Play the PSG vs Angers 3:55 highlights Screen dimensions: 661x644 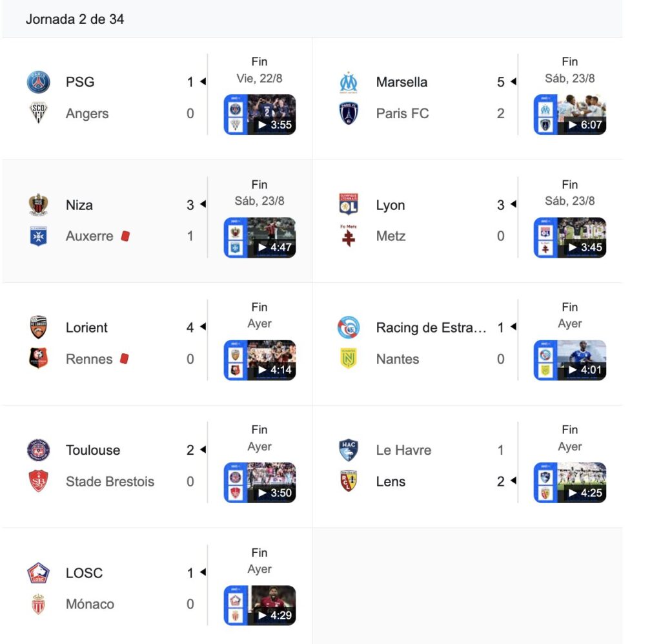[x=259, y=115]
